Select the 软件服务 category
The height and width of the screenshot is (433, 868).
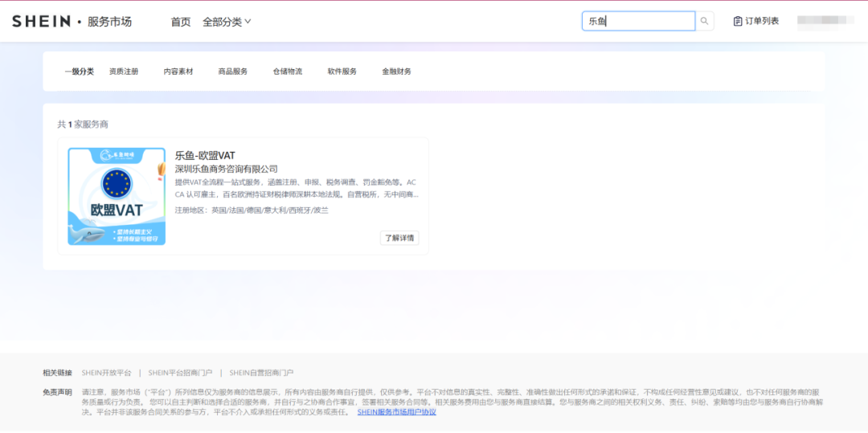342,71
